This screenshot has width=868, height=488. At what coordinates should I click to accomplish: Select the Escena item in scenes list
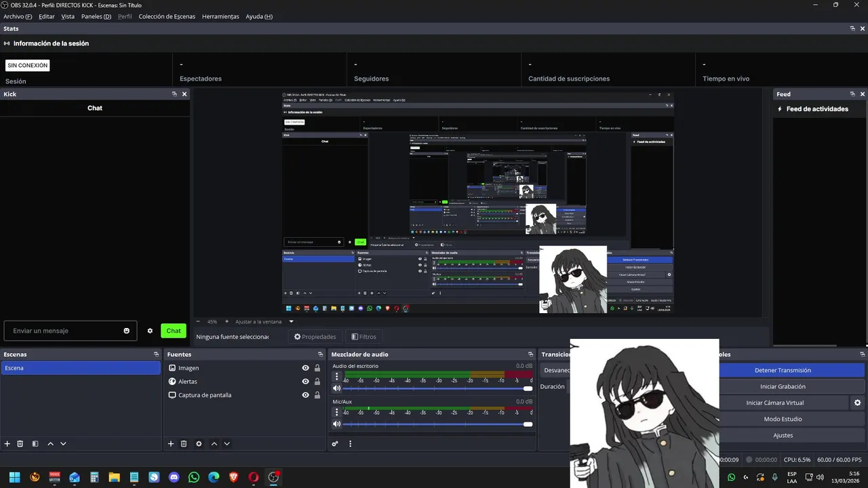click(x=81, y=368)
